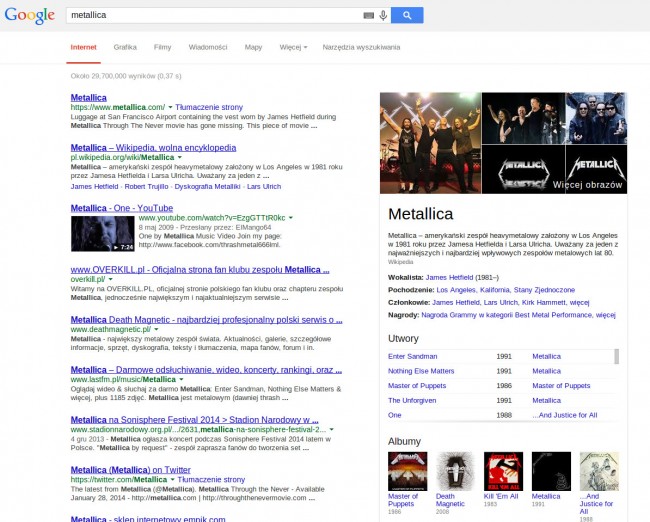Open Metallica - One - YouTube result
The image size is (650, 522).
click(x=122, y=208)
